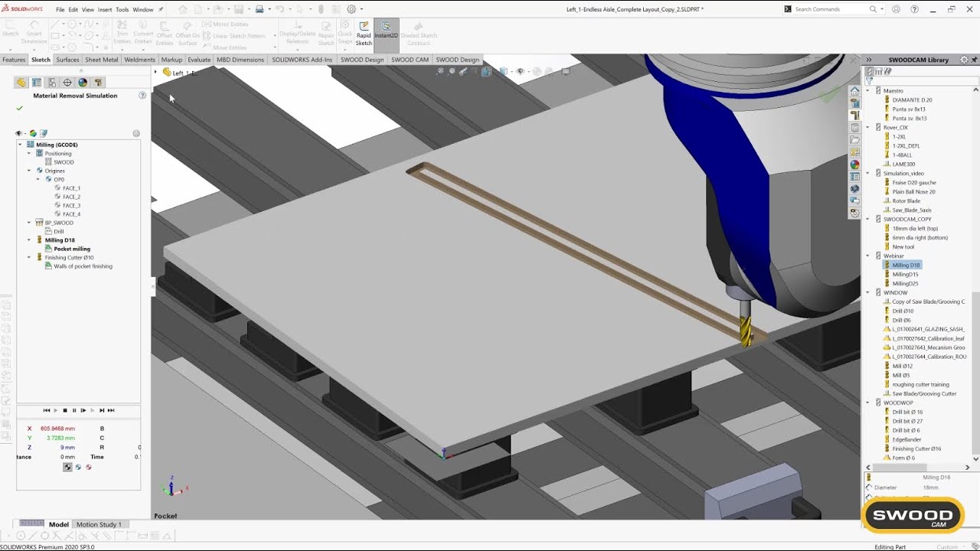This screenshot has height=551, width=980.
Task: Open the SWOOD CAM manager tab icon
Action: (x=98, y=83)
